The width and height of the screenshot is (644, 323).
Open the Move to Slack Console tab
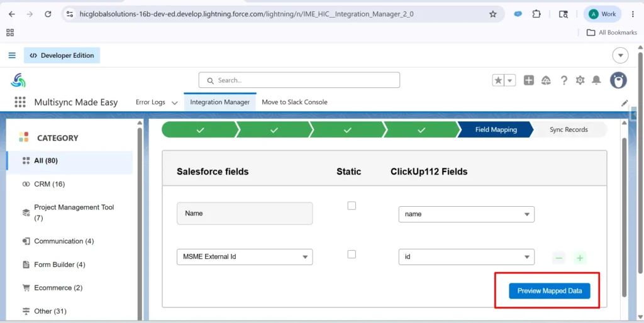point(294,102)
